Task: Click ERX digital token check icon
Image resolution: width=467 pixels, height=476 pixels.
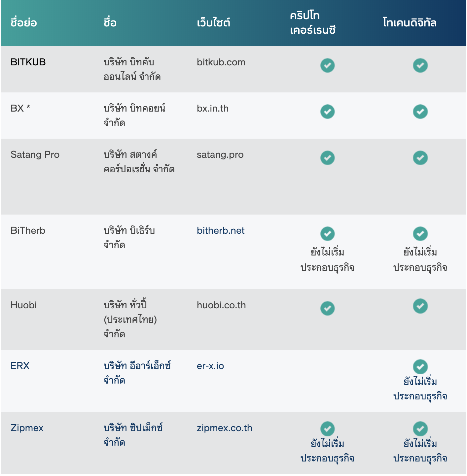Action: [x=420, y=367]
